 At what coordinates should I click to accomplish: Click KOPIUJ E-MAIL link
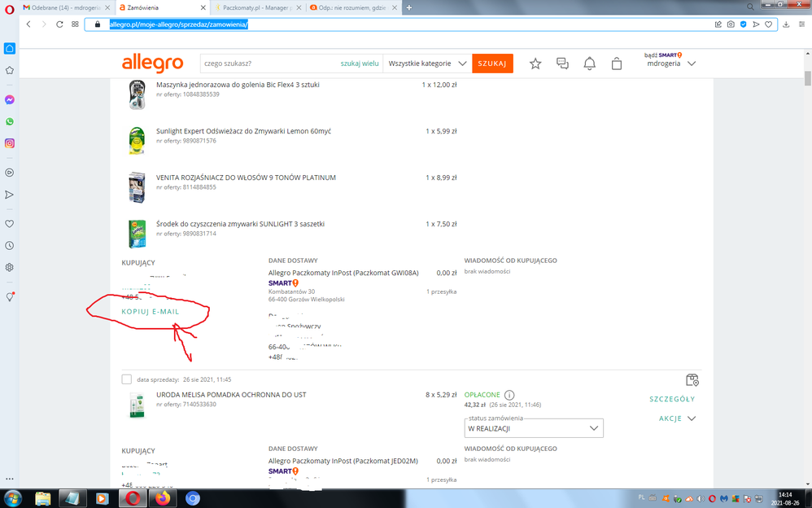tap(151, 312)
